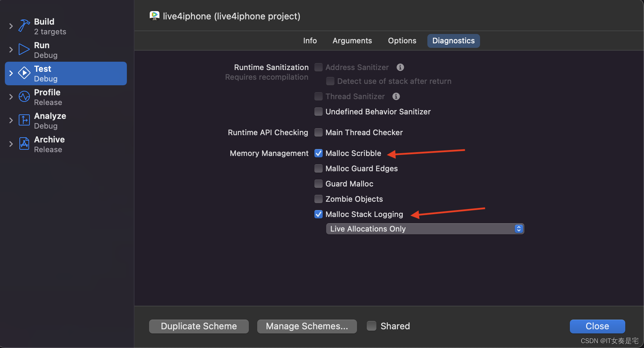This screenshot has width=644, height=348.
Task: Click the Runtime API Checking label
Action: pyautogui.click(x=268, y=132)
